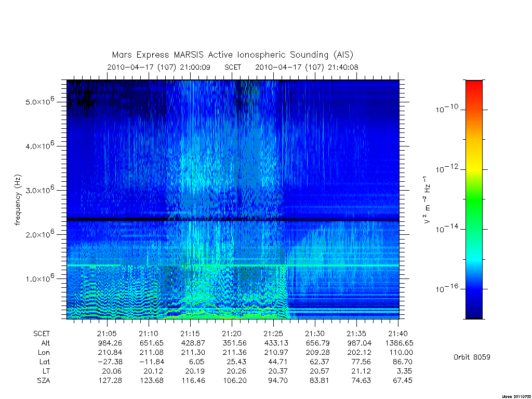
Task: Click altitude value 351.56
Action: pyautogui.click(x=234, y=343)
